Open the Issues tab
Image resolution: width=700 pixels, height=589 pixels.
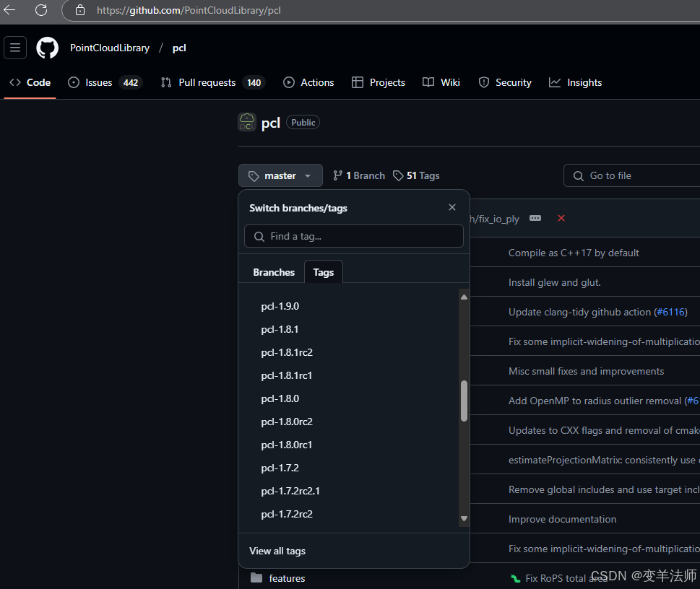point(105,82)
